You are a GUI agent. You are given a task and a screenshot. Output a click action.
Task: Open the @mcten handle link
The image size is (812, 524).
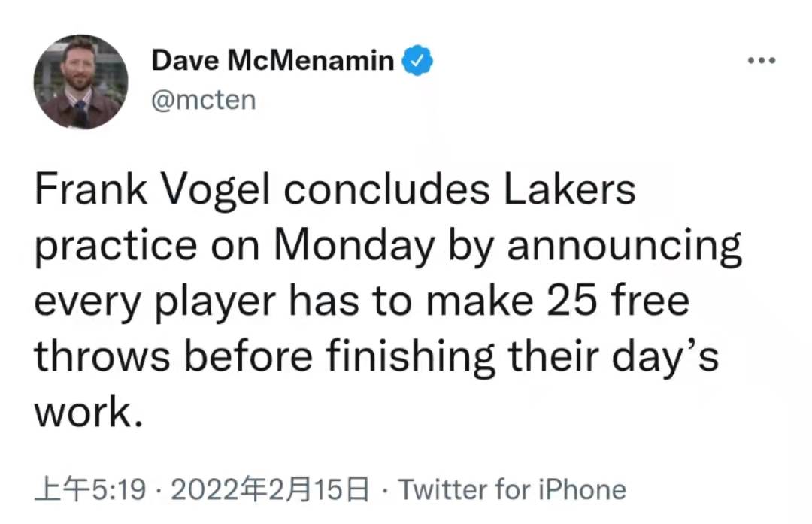point(204,100)
